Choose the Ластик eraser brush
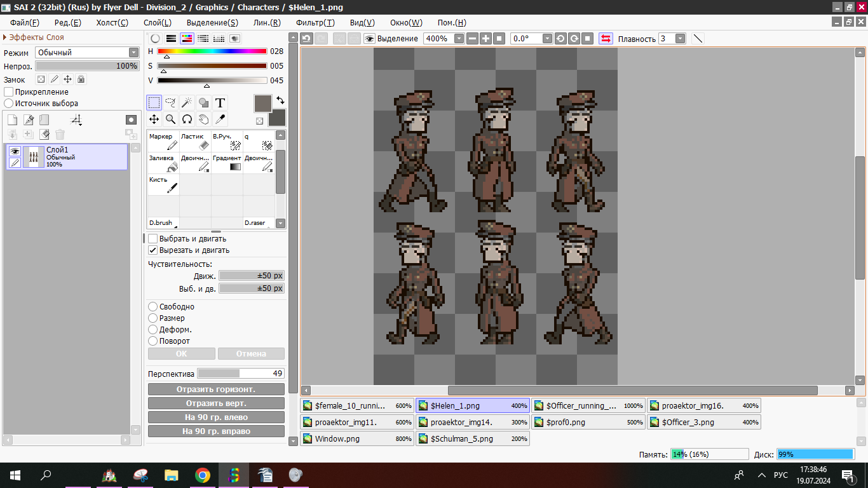 [195, 142]
